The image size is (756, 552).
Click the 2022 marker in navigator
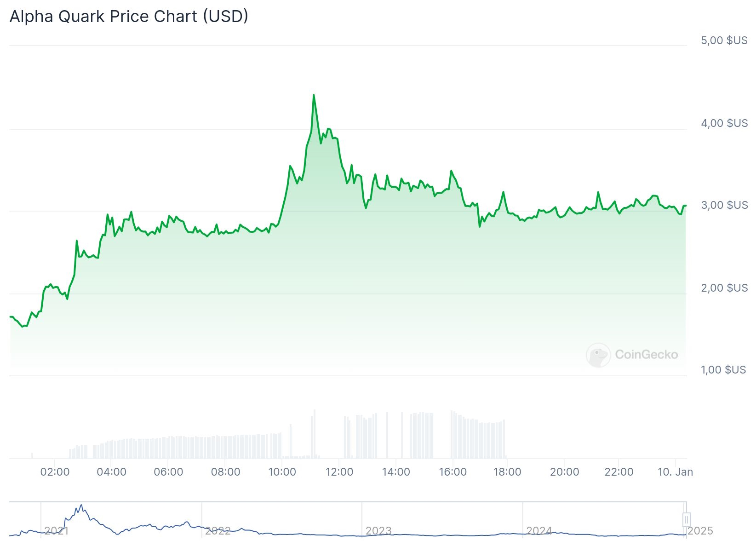(218, 531)
